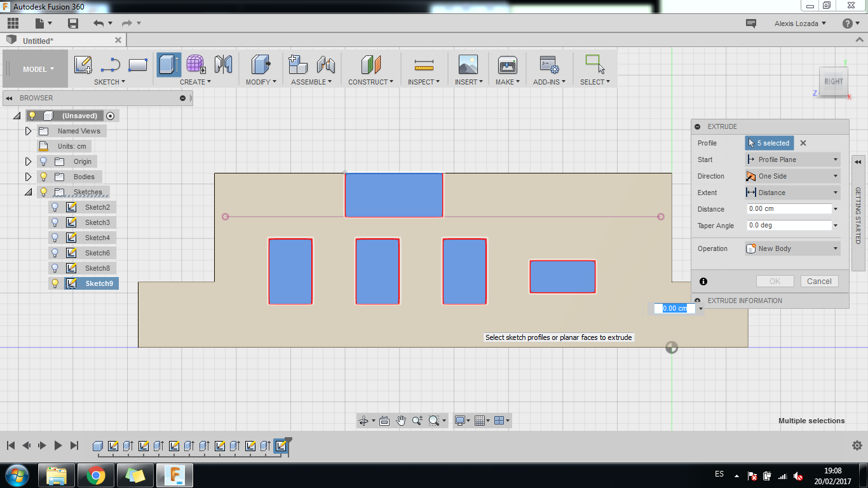Click the Scripts and Add-Ins icon
This screenshot has width=868, height=488.
pyautogui.click(x=549, y=65)
